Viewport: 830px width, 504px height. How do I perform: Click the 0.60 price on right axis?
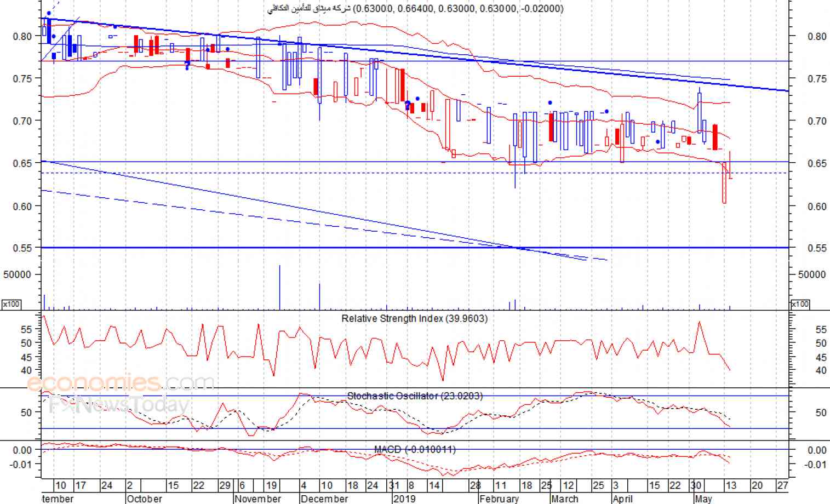817,206
